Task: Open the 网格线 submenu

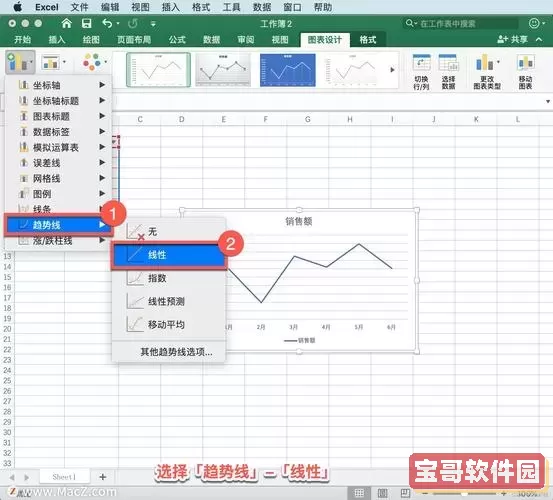Action: tap(59, 178)
